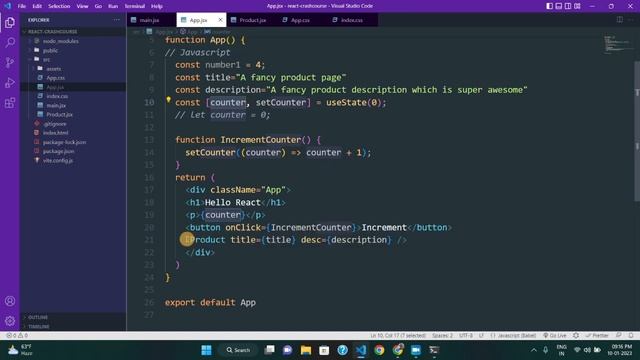Image resolution: width=640 pixels, height=360 pixels.
Task: Show hidden system tray icons
Action: [x=533, y=350]
